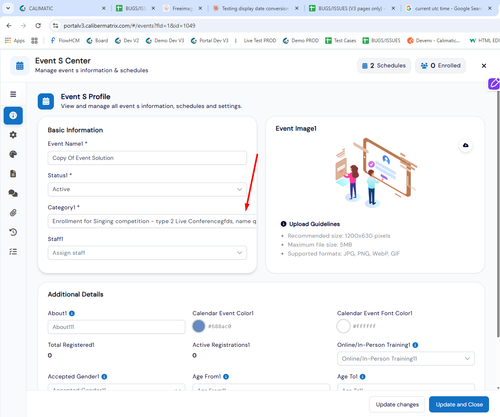
Task: Click the 0 Enrolled button
Action: coord(440,66)
